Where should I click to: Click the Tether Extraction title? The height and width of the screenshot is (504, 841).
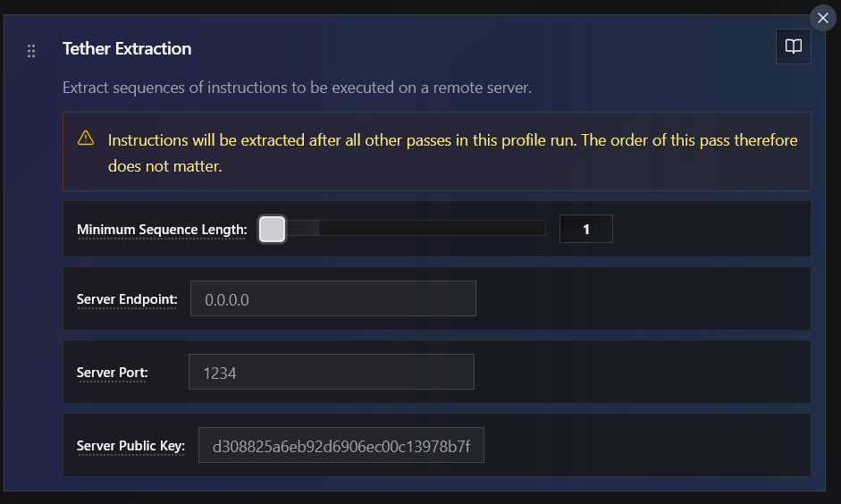(x=127, y=48)
